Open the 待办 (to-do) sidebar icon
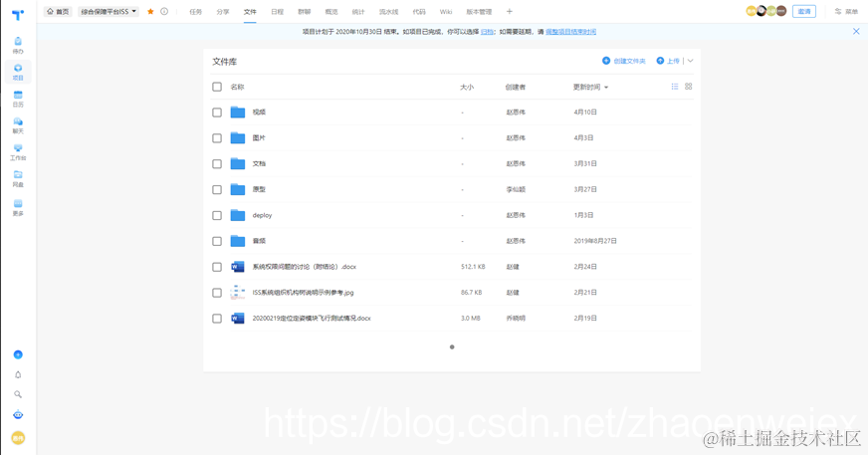868x455 pixels. (18, 46)
